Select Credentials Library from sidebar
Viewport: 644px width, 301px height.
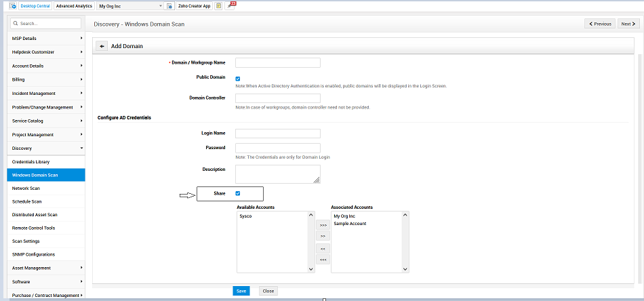31,161
